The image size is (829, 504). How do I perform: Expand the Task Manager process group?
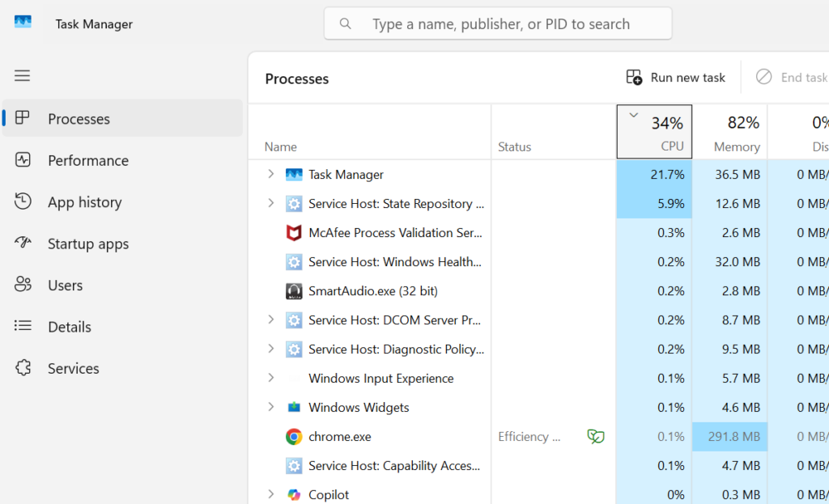[270, 174]
